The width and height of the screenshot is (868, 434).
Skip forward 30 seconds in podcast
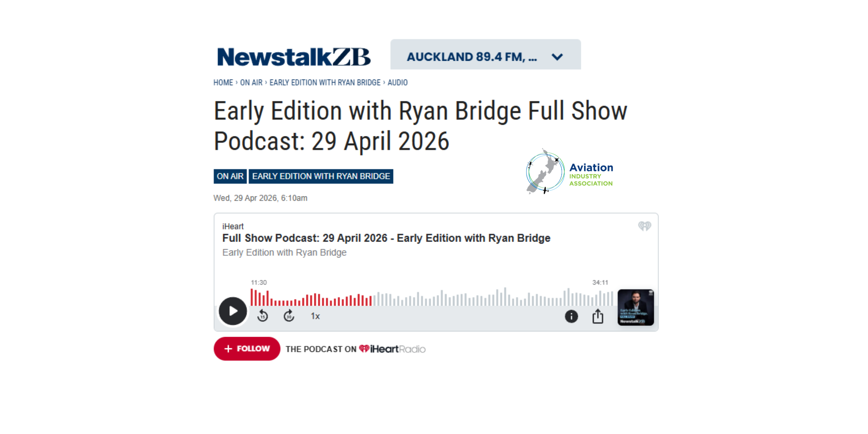pyautogui.click(x=289, y=316)
